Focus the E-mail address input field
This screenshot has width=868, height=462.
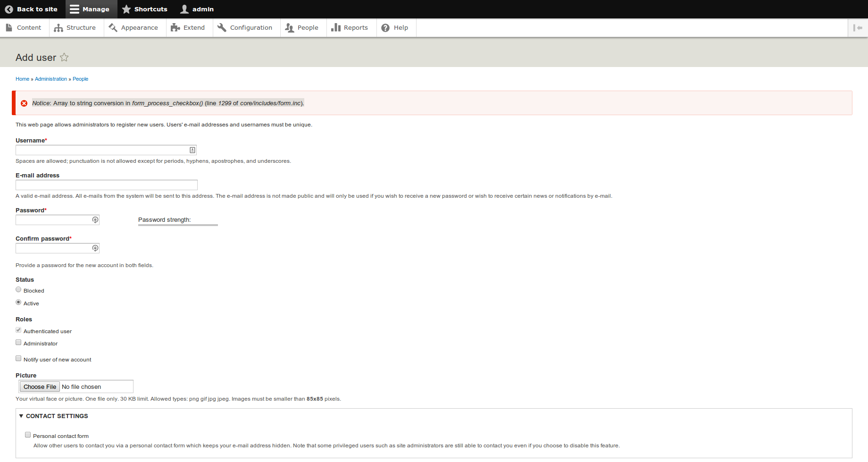107,185
